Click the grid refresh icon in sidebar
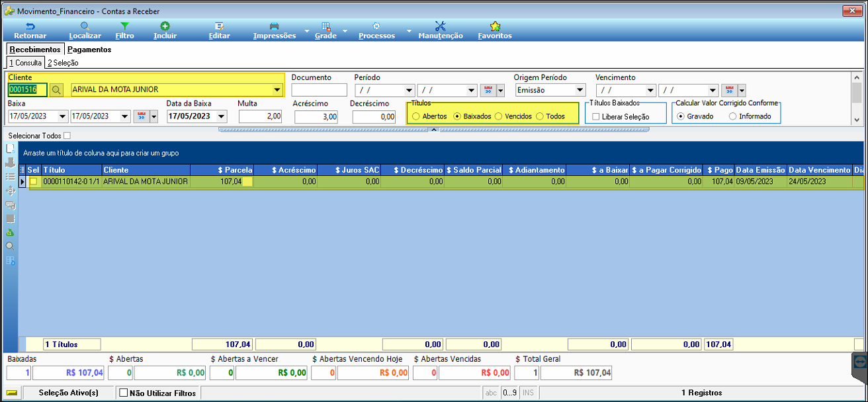This screenshot has height=402, width=868. (10, 261)
